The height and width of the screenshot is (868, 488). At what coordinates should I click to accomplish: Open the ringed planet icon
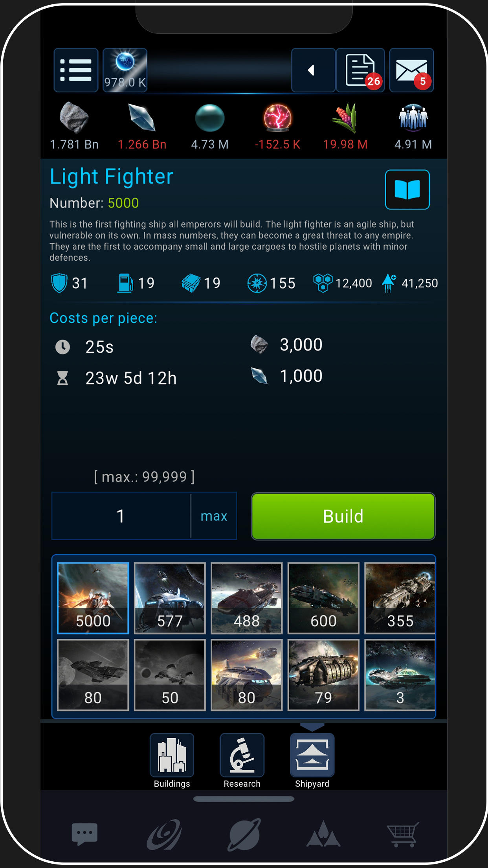pyautogui.click(x=244, y=834)
